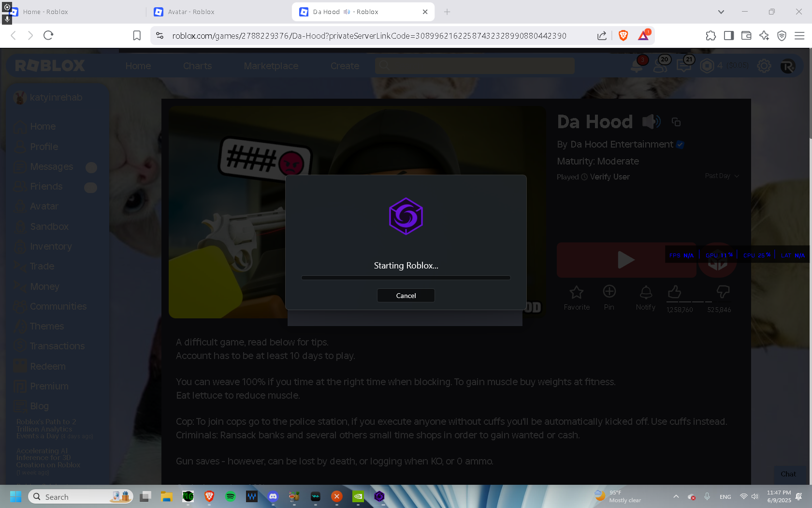Image resolution: width=812 pixels, height=508 pixels.
Task: Show hidden system tray icons chevron
Action: pos(676,496)
